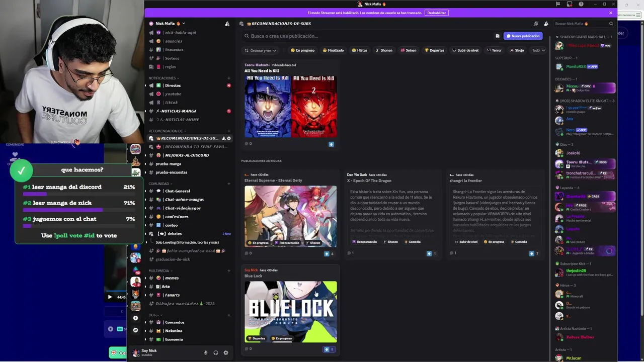644x362 pixels.
Task: Open the Blue Lock post thumbnail
Action: 291,312
